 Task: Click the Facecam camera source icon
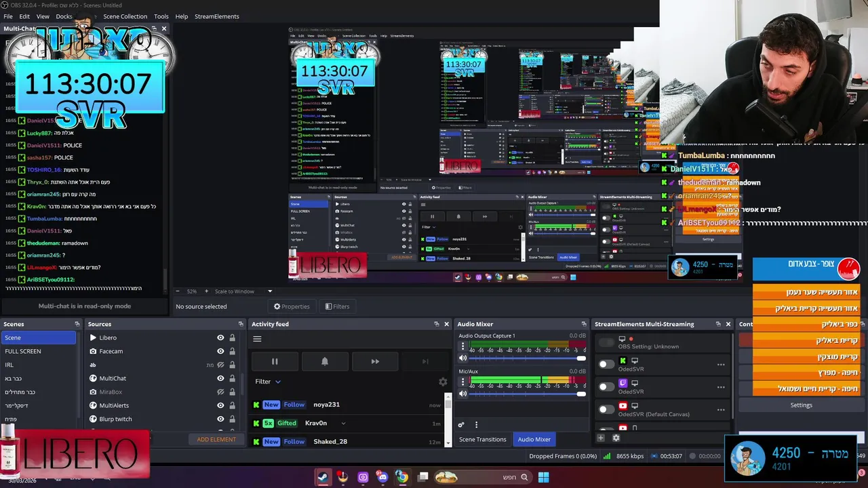(x=93, y=351)
